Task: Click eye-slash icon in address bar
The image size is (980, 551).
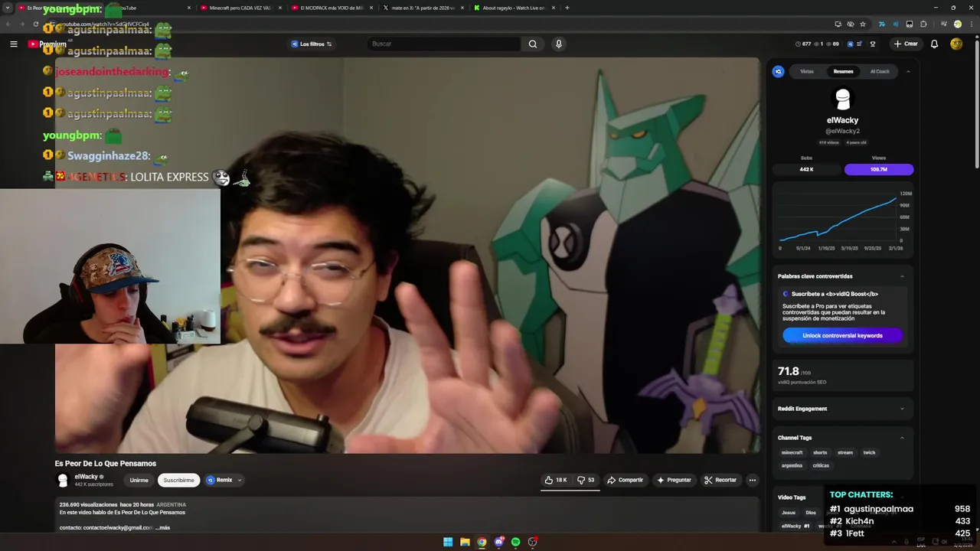Action: click(x=851, y=24)
